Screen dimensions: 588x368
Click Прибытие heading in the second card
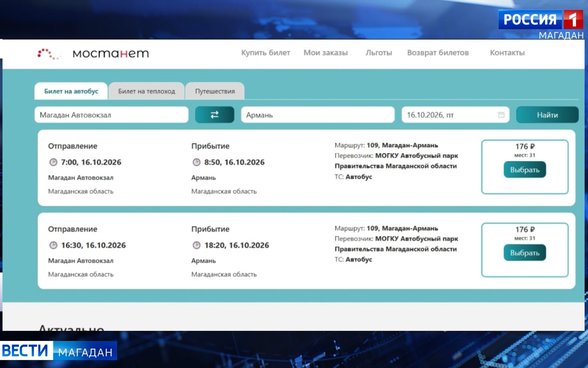pyautogui.click(x=210, y=229)
